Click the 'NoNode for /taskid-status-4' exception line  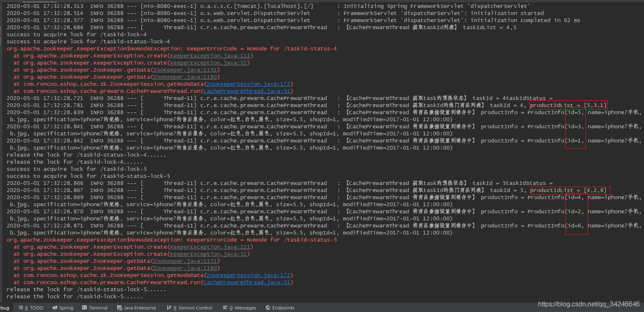[x=172, y=49]
